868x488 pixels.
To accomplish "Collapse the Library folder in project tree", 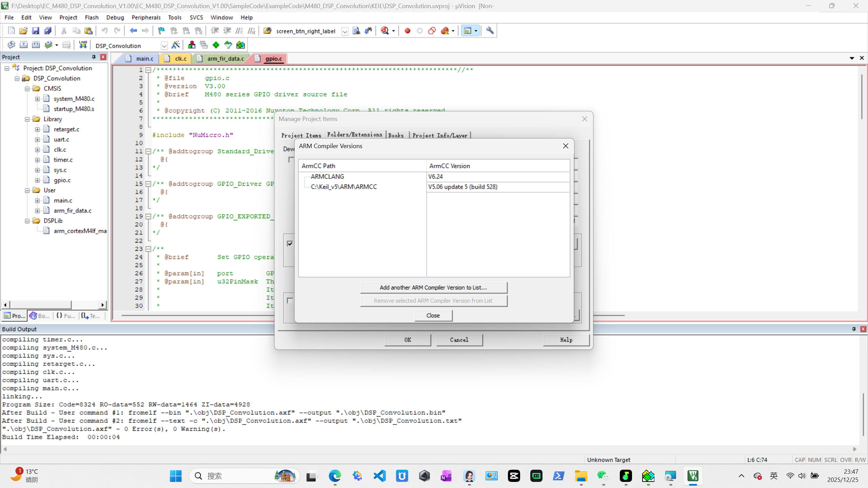I will tap(27, 119).
